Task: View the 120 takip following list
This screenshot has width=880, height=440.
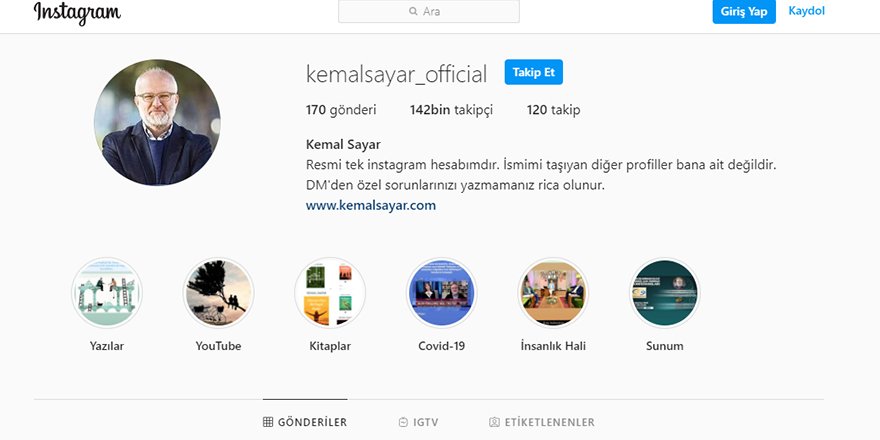Action: click(x=553, y=110)
